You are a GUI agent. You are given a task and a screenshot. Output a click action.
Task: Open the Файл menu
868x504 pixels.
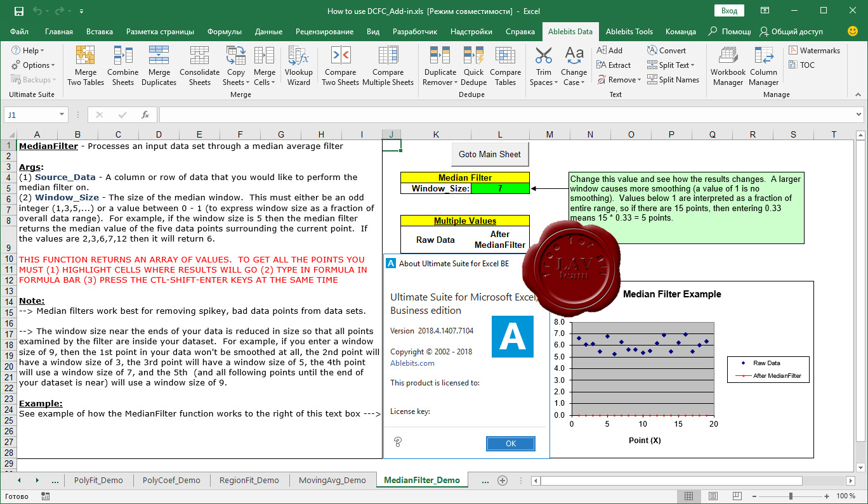19,31
